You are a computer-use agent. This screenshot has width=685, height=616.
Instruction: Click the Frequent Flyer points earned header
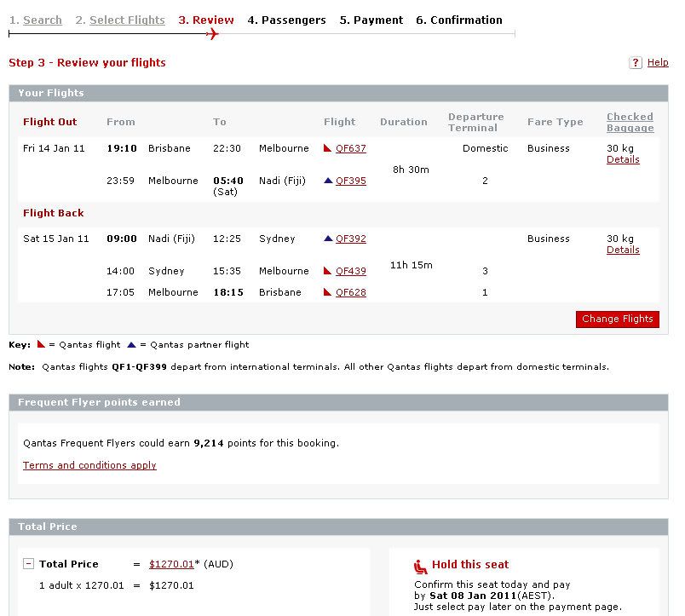[338, 402]
